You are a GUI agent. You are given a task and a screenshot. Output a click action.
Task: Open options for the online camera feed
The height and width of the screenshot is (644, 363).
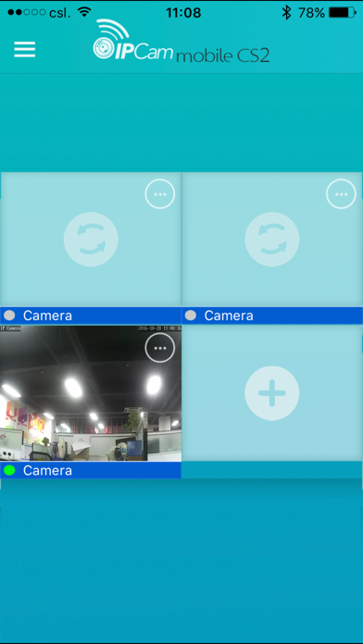pos(160,348)
